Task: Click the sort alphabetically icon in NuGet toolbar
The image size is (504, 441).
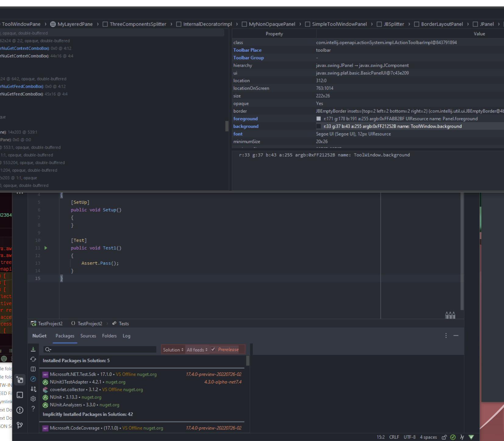Action: click(x=33, y=389)
